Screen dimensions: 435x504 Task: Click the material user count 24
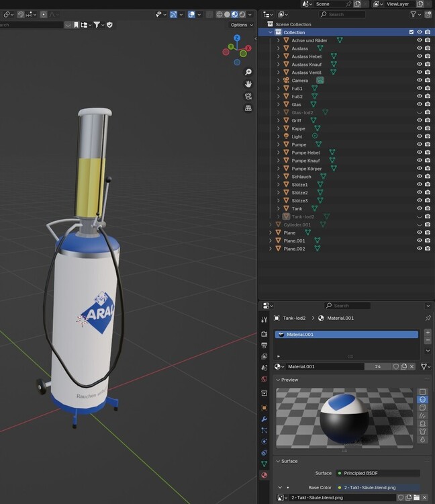378,366
